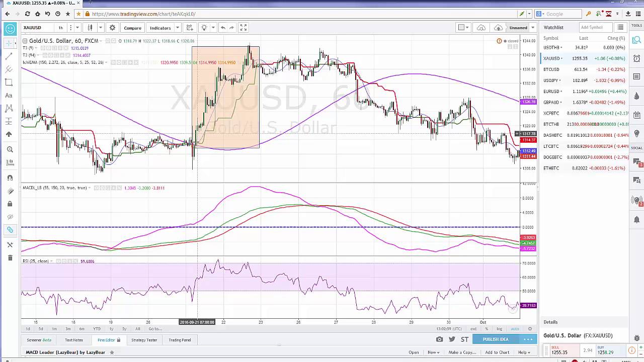Screen dimensions: 644x362
Task: Open the Pine Editor Help menu
Action: click(x=524, y=352)
